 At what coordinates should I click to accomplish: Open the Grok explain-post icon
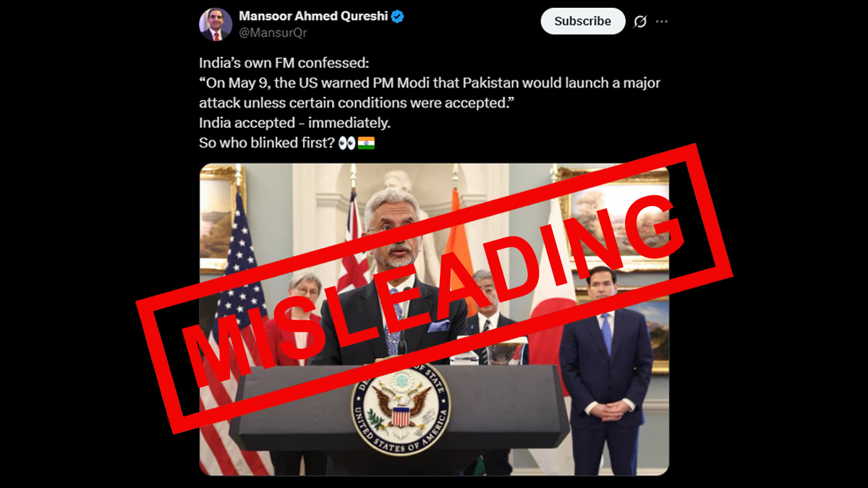click(640, 22)
